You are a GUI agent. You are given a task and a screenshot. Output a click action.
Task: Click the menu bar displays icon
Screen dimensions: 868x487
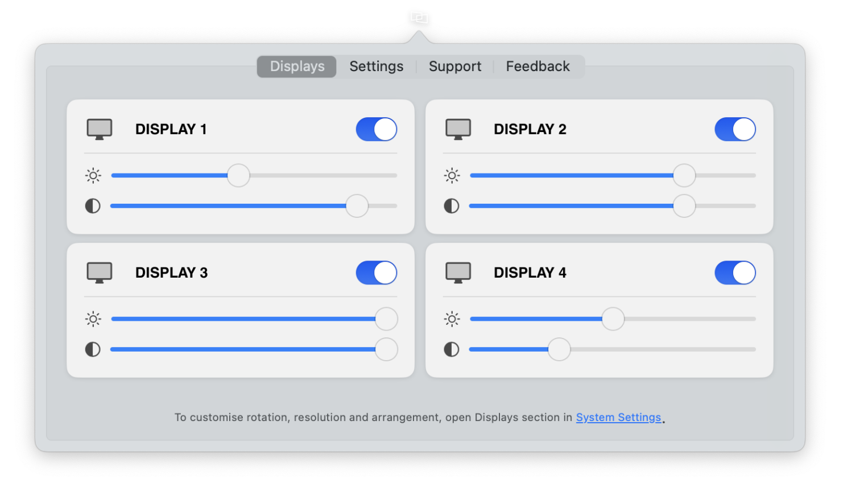pos(419,18)
